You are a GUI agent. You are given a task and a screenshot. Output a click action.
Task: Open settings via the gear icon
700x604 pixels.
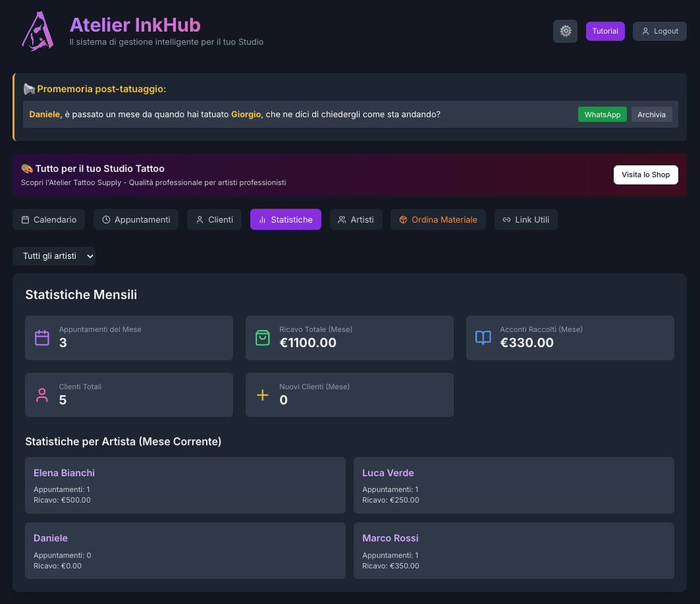(565, 31)
